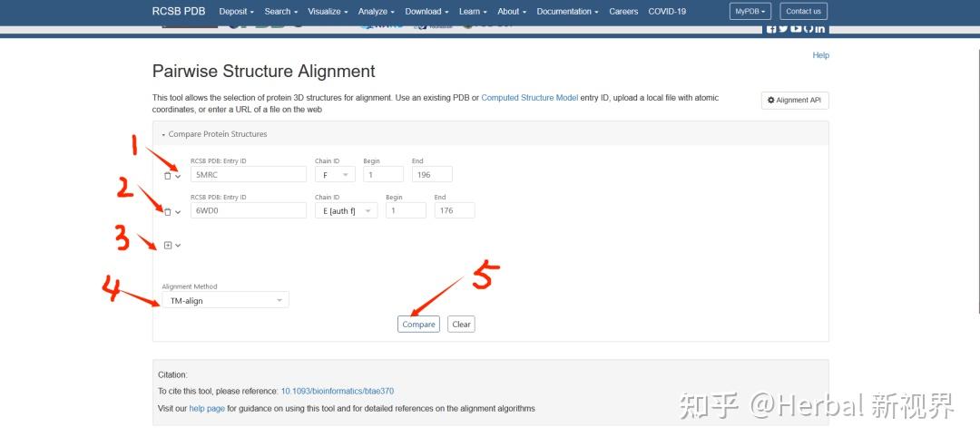The width and height of the screenshot is (980, 446).
Task: Focus the Entry ID field containing 6WD0
Action: [249, 211]
